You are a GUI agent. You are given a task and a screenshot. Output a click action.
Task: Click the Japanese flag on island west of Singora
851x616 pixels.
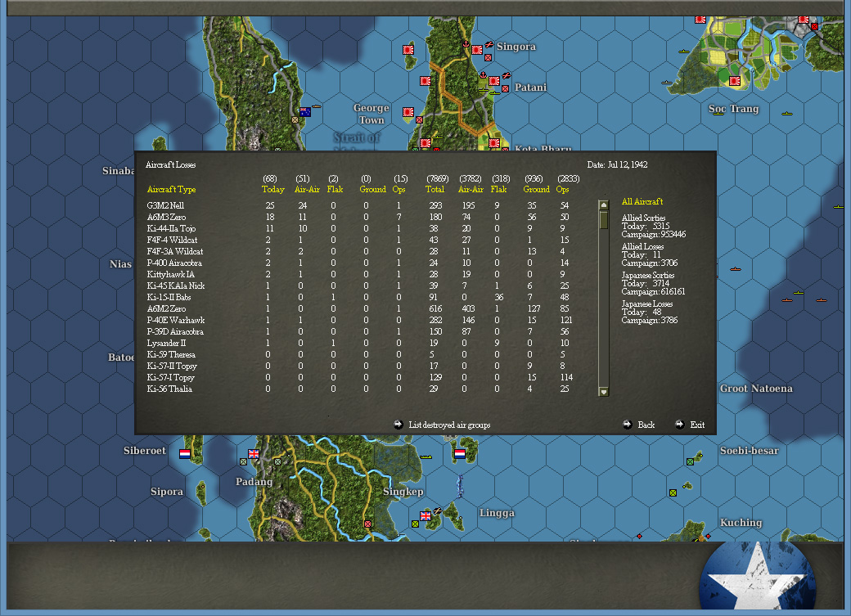[x=408, y=50]
